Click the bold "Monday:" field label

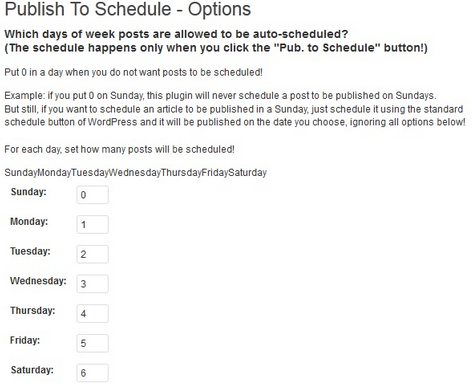tap(29, 222)
